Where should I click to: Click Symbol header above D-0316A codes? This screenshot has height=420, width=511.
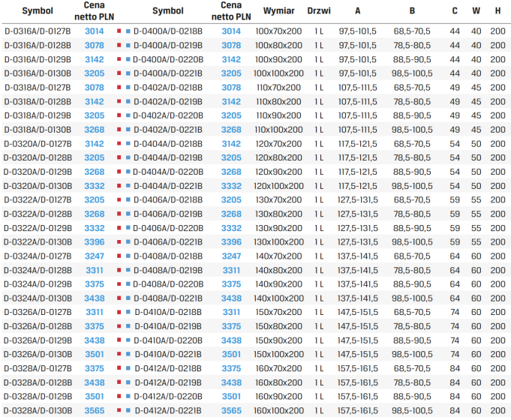38,10
